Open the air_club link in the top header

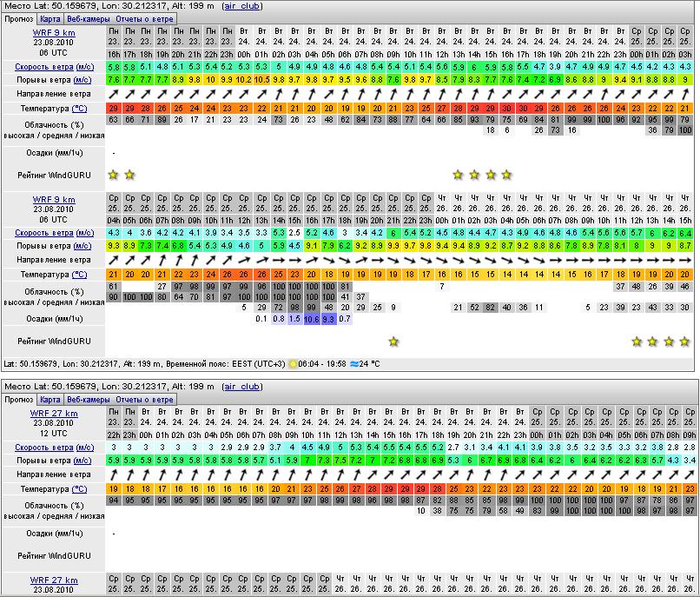242,5
